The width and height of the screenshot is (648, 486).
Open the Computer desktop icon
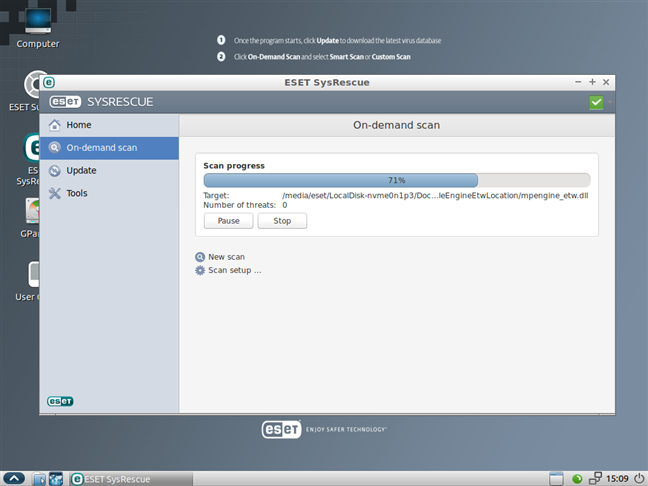(38, 29)
